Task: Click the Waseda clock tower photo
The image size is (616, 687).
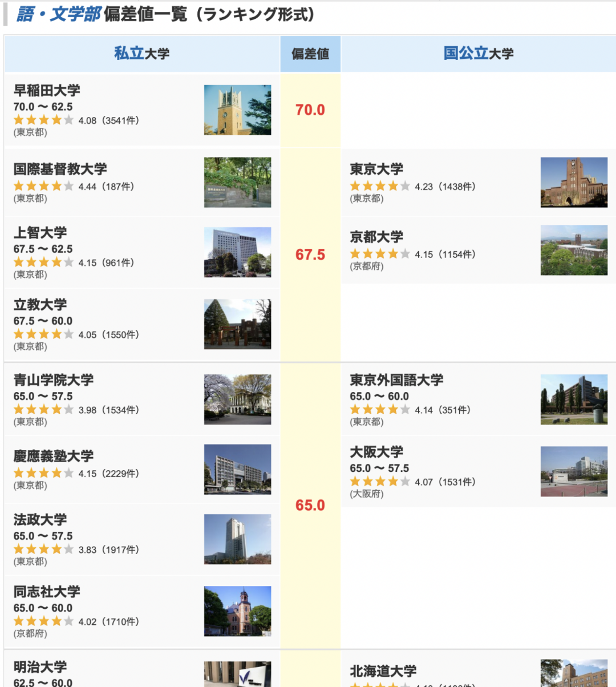Action: 237,110
